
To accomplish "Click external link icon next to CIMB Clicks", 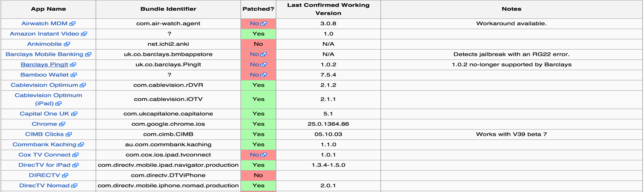I will (69, 134).
